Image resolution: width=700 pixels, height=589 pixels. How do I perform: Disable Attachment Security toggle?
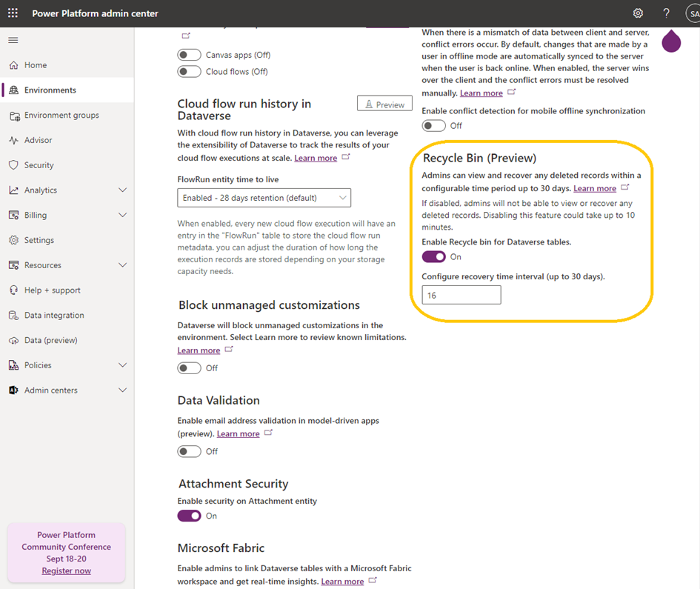pos(189,516)
